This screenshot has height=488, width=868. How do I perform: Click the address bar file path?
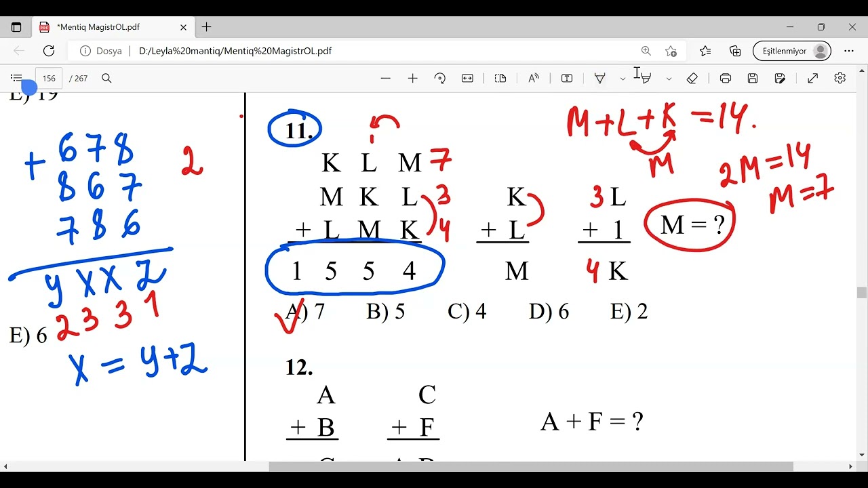point(235,51)
